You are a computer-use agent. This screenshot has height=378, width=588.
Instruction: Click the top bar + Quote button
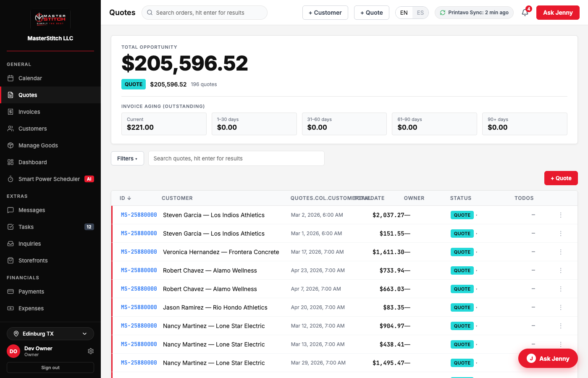point(372,13)
